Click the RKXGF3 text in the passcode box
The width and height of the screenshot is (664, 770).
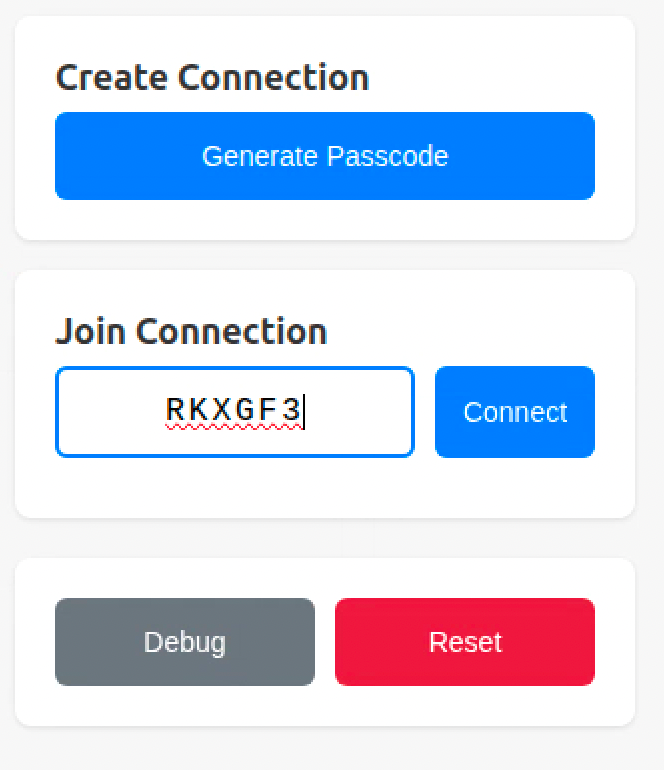click(233, 411)
